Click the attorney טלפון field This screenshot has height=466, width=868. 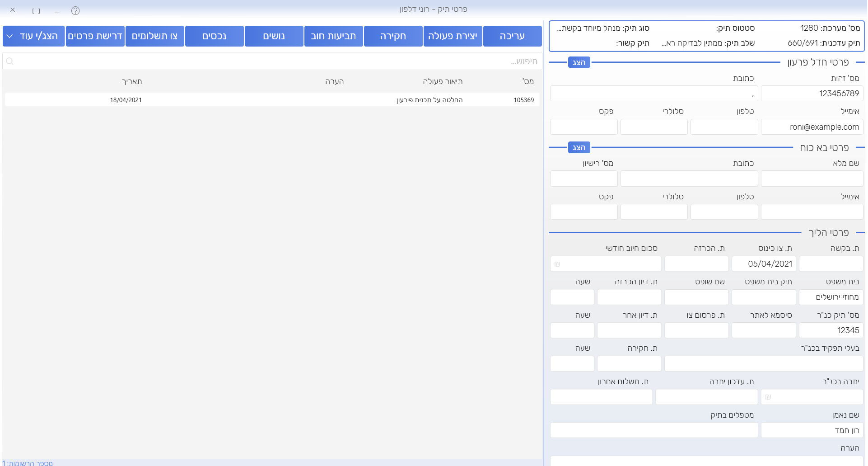(x=724, y=212)
